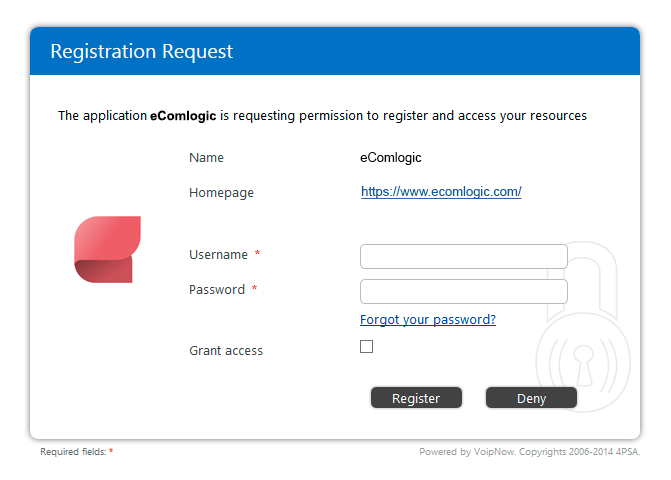This screenshot has width=671, height=480.
Task: Click the keyhole in the lock graphic
Action: coord(584,365)
